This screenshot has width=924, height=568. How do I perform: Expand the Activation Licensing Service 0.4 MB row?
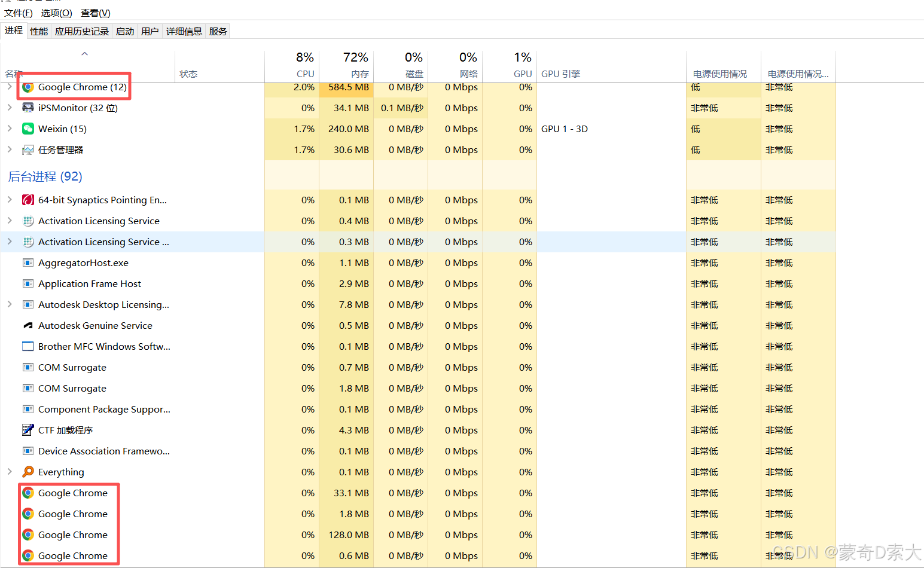(10, 221)
